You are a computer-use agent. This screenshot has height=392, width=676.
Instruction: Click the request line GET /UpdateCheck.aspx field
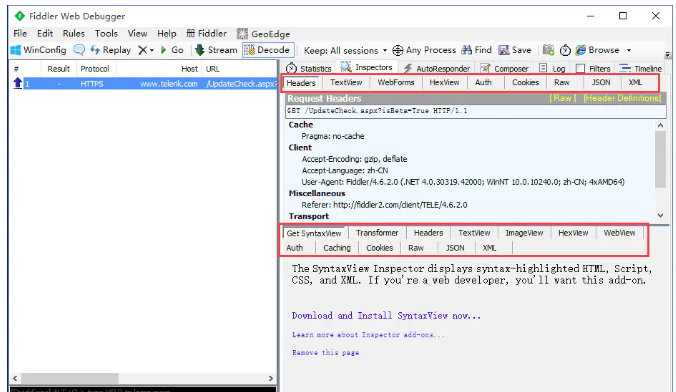tap(476, 111)
